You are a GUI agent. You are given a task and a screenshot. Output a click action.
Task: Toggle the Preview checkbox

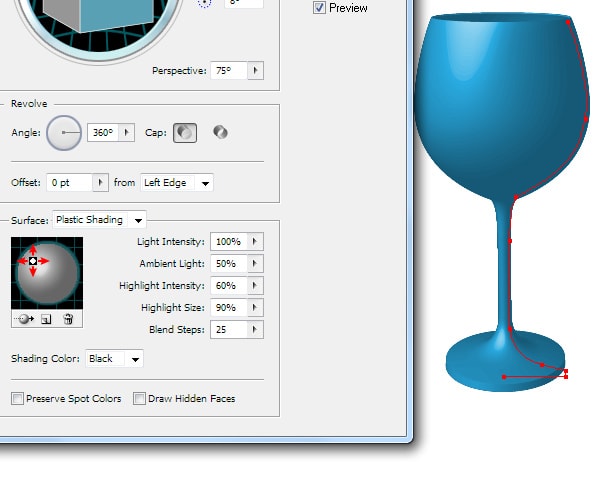point(319,8)
